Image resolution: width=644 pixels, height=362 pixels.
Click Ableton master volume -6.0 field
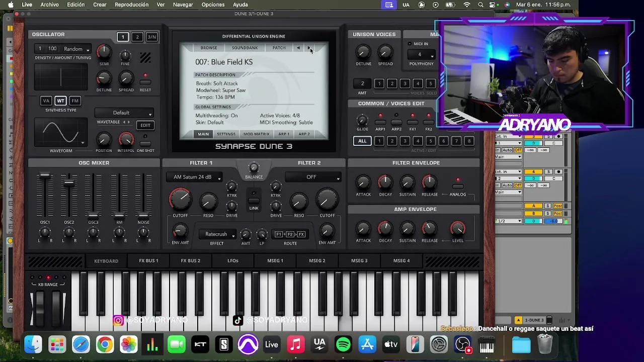(x=553, y=221)
